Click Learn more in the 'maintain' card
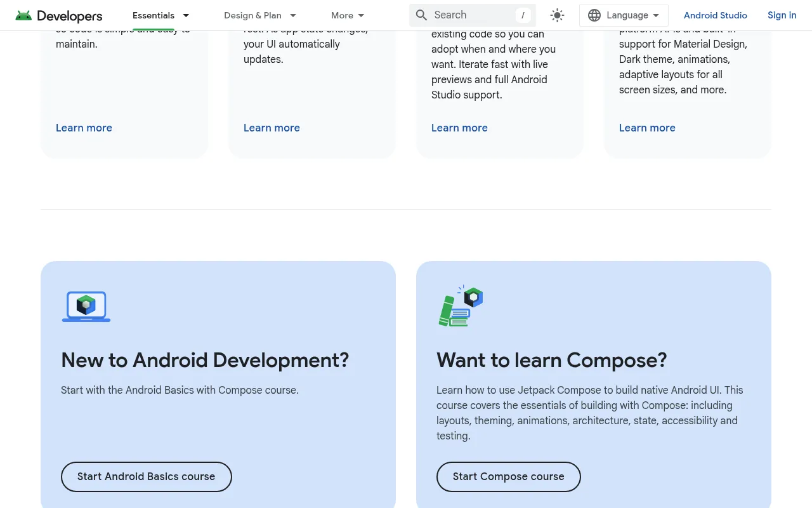 [x=84, y=128]
